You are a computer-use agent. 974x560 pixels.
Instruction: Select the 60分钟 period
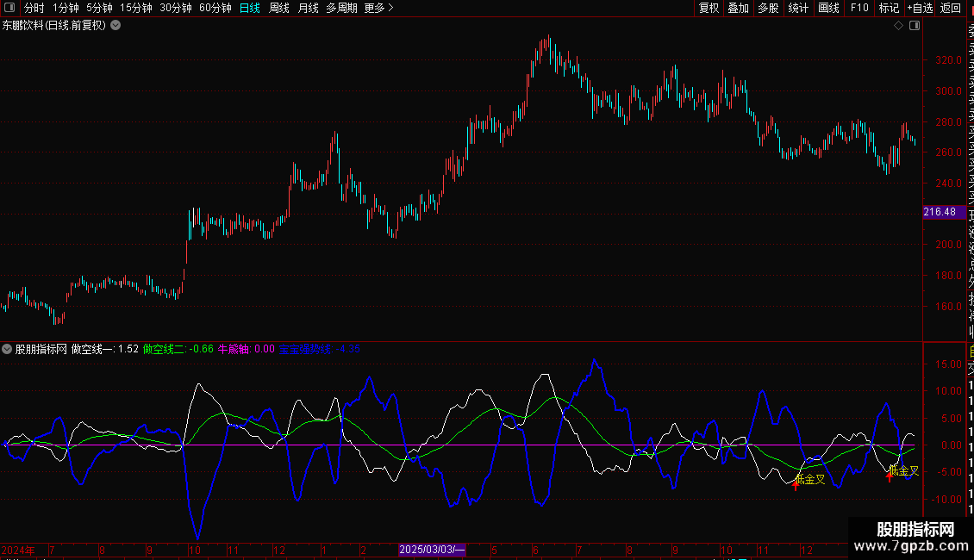[215, 8]
